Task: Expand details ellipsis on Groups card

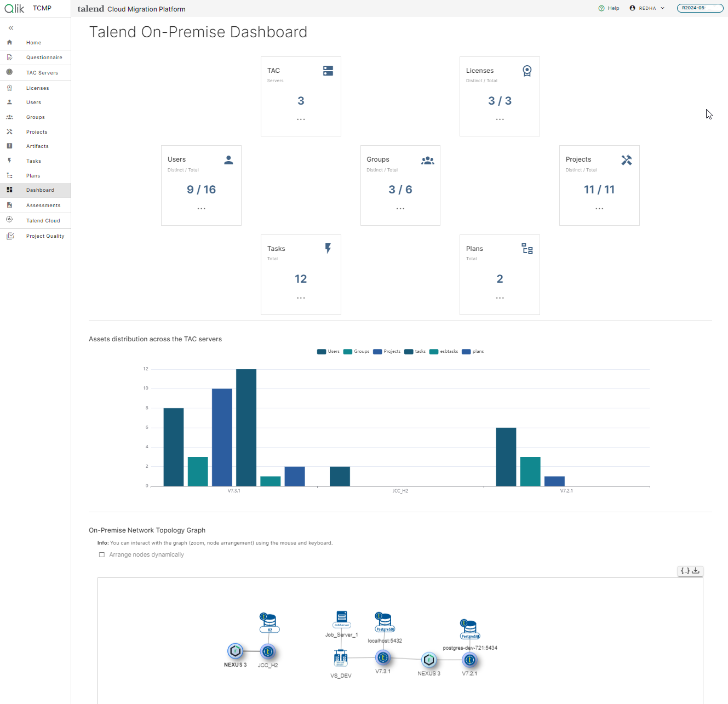Action: (400, 208)
